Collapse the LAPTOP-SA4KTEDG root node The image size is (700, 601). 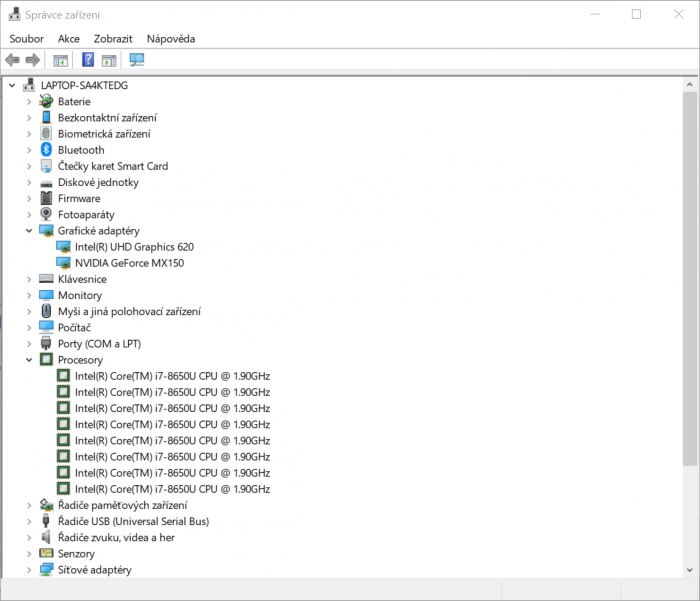12,85
